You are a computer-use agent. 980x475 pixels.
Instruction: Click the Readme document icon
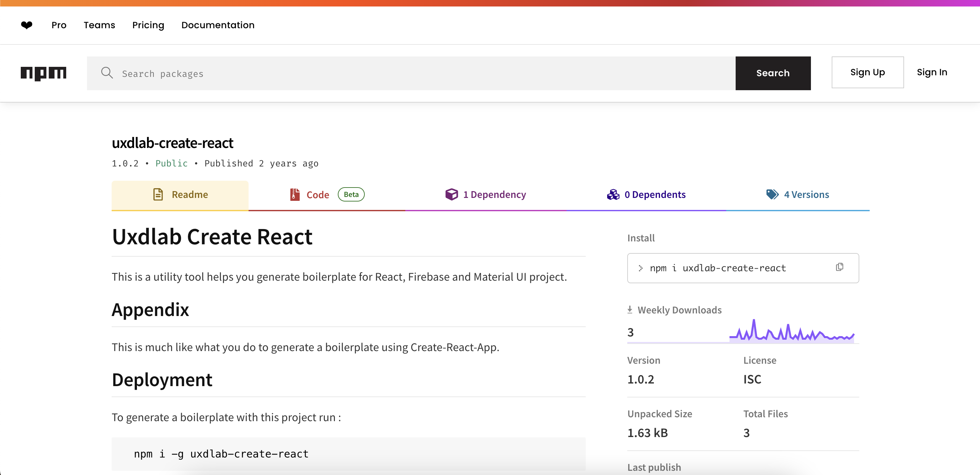158,194
